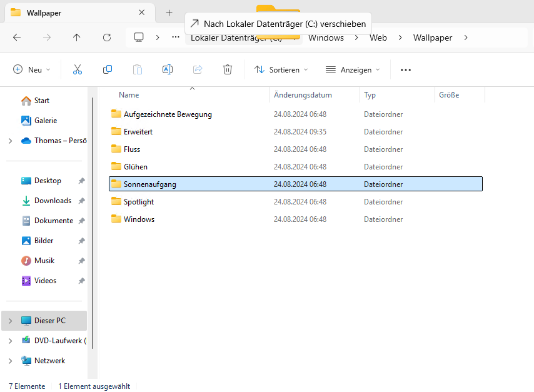Expand the Neu menu
534x392 pixels.
click(31, 69)
